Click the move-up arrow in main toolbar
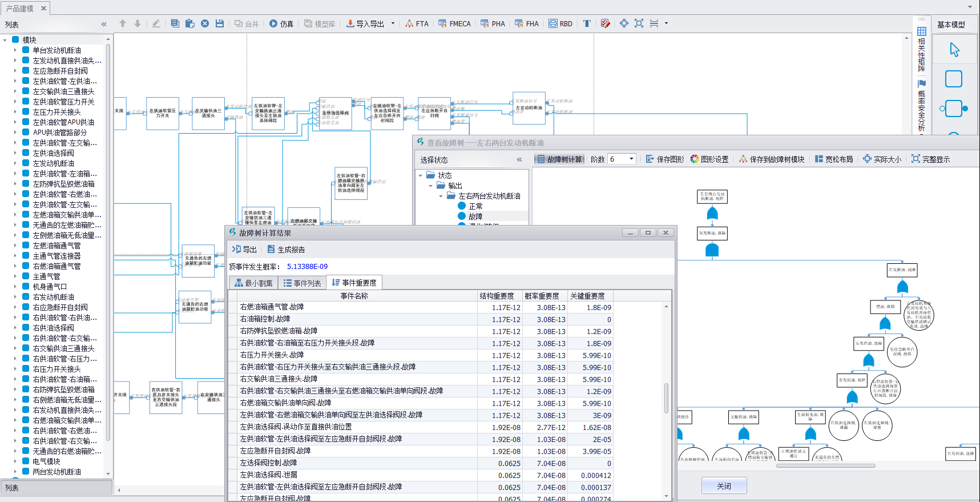Viewport: 980px width, 502px height. pos(122,23)
